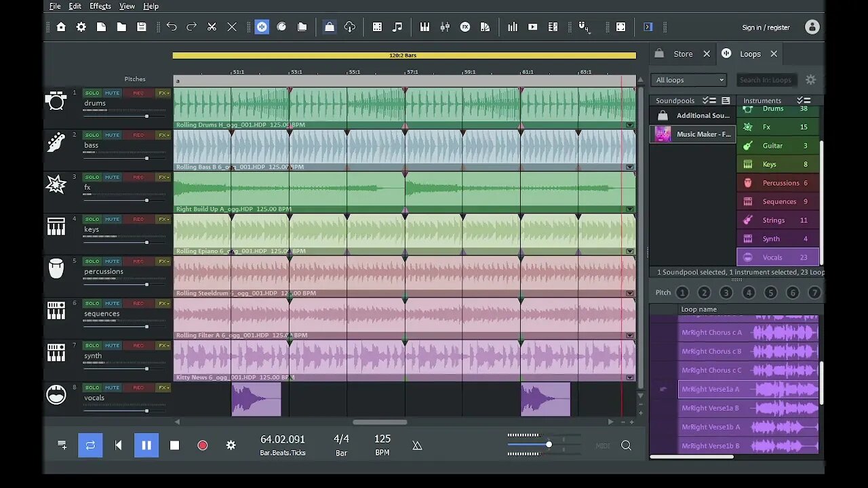
Task: Solo the drums track
Action: pyautogui.click(x=92, y=93)
